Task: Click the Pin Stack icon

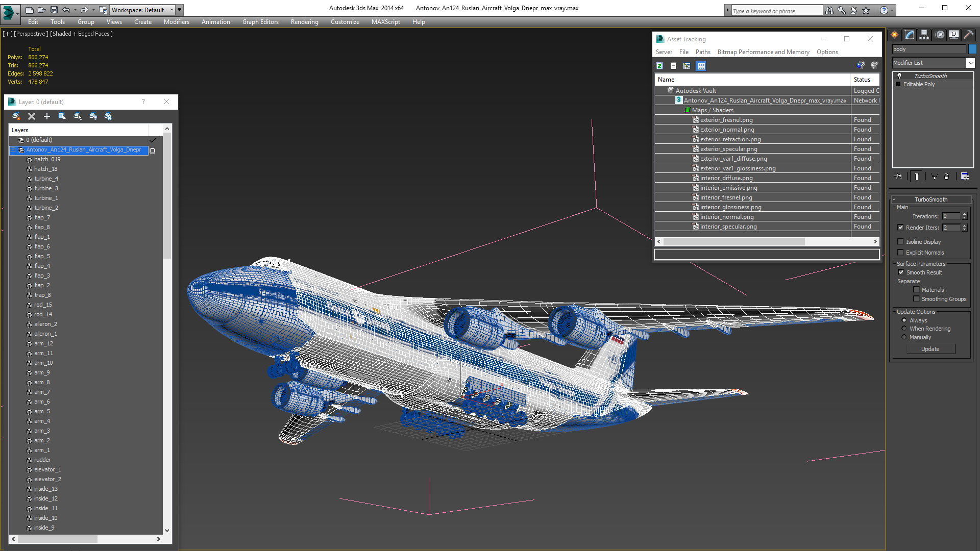Action: click(x=899, y=177)
